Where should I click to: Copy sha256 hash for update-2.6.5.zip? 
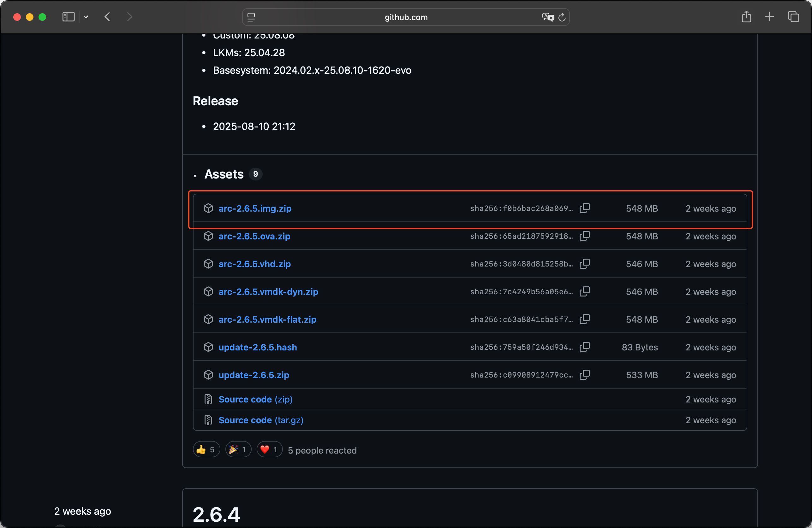point(584,375)
